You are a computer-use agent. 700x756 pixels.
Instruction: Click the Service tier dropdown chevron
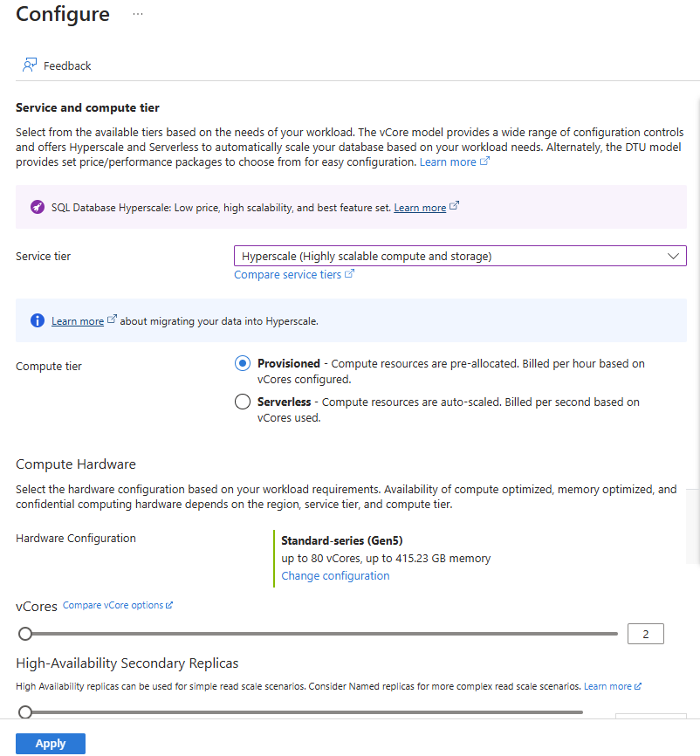[673, 255]
